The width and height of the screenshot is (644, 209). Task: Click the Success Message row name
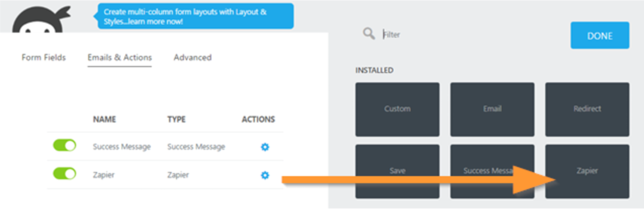pyautogui.click(x=122, y=147)
